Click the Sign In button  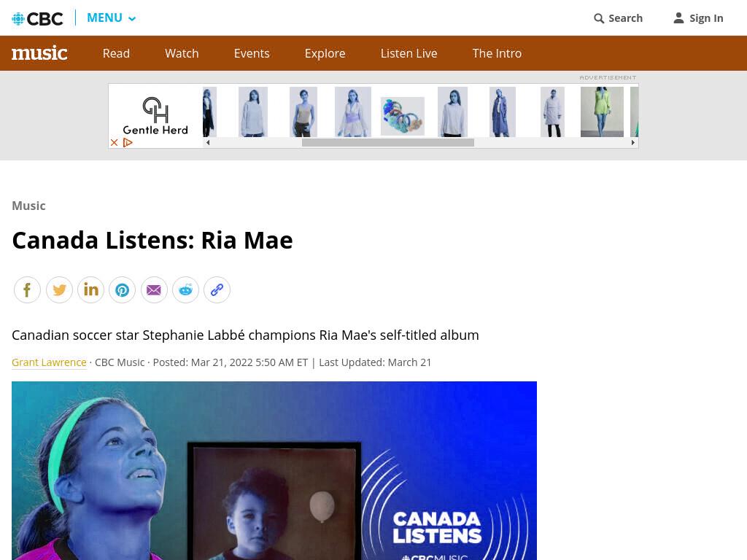click(x=698, y=18)
